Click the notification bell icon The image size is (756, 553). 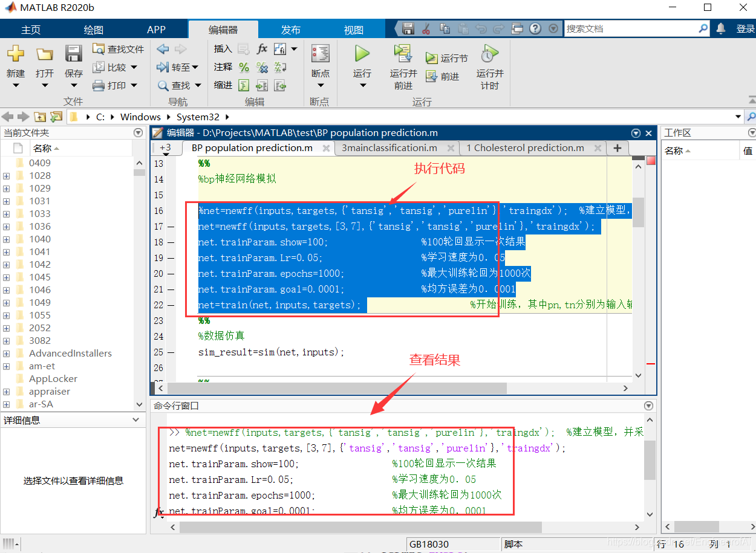[721, 28]
